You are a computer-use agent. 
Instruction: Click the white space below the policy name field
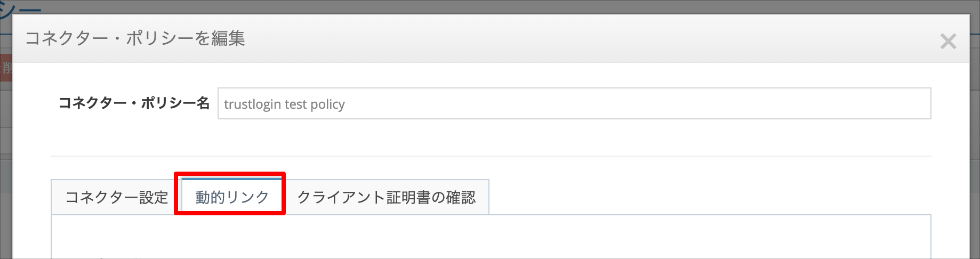491,137
